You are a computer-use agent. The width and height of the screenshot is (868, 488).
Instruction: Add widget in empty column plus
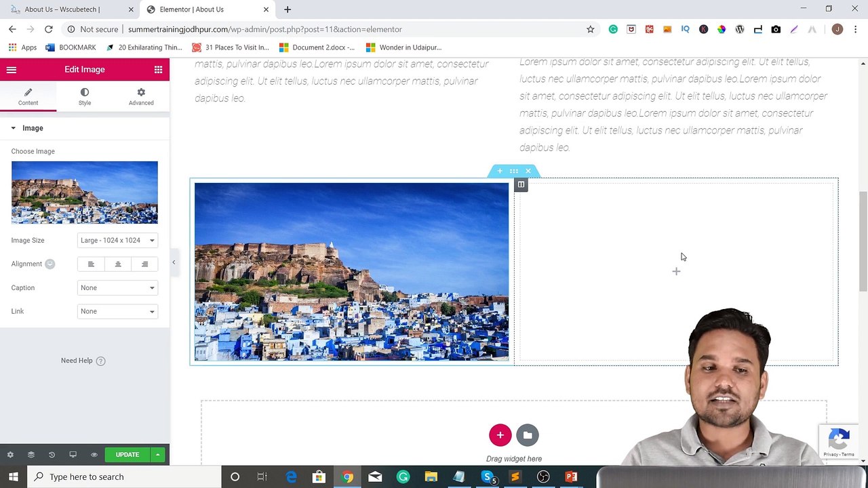676,272
